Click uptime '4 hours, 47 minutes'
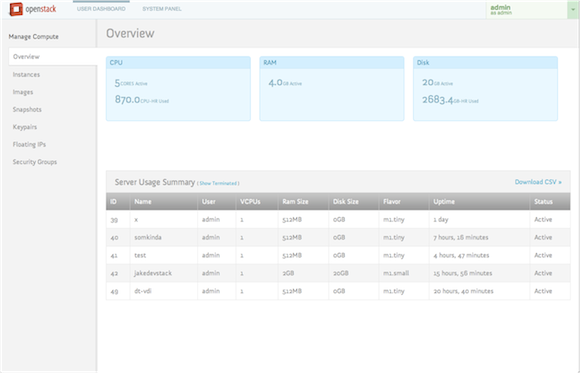Screen dimensions: 580x373 (461, 255)
